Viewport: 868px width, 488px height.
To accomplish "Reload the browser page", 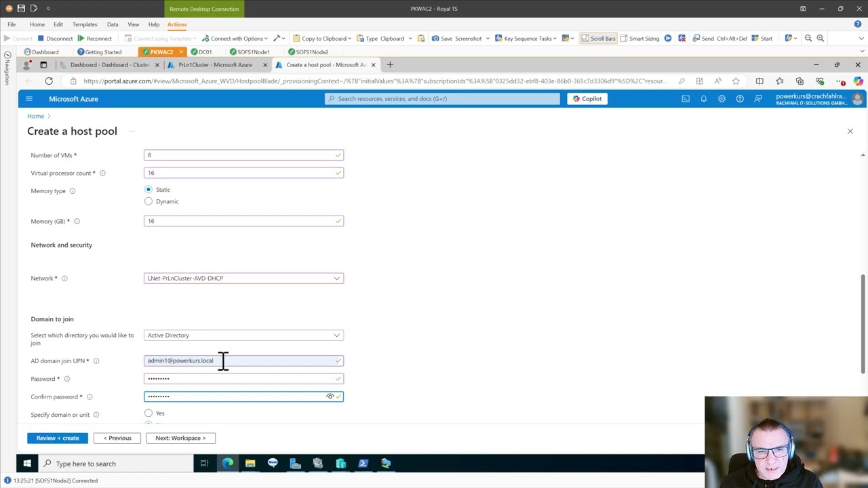I will pos(49,81).
